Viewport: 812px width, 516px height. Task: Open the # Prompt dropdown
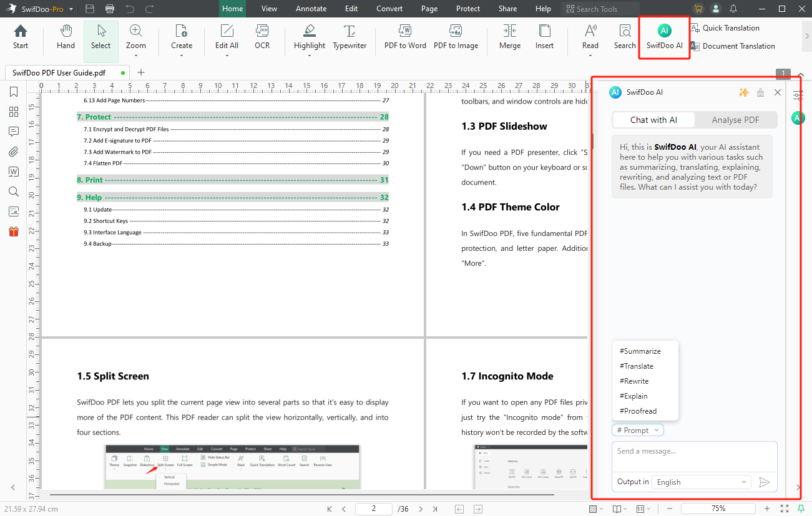point(638,431)
